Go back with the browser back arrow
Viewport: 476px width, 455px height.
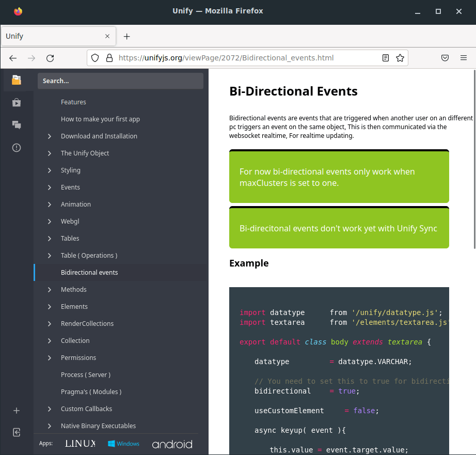[13, 58]
